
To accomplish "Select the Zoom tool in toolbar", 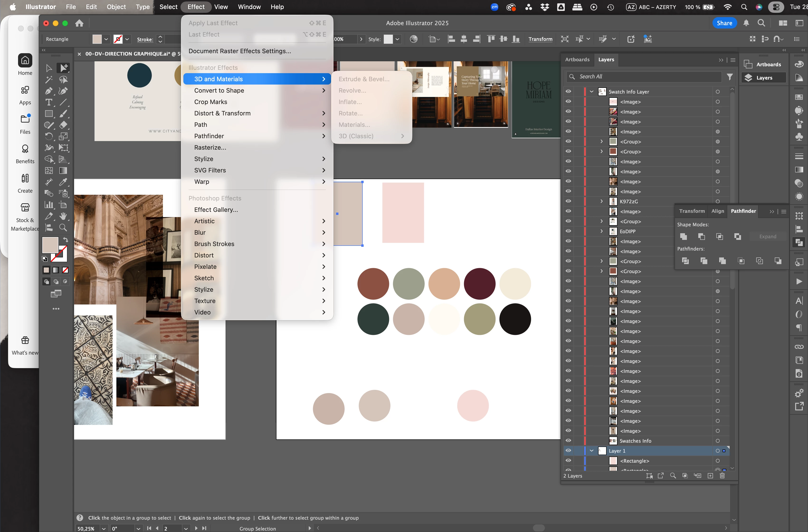I will tap(63, 228).
